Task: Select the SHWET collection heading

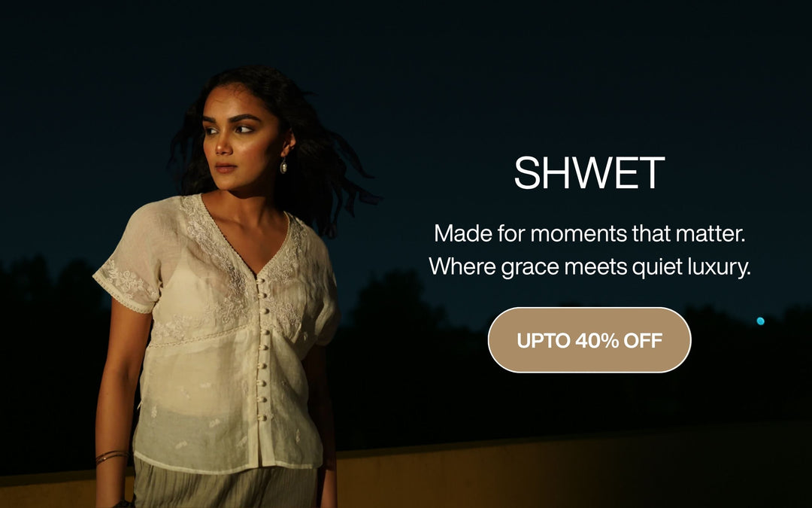Action: 589,172
